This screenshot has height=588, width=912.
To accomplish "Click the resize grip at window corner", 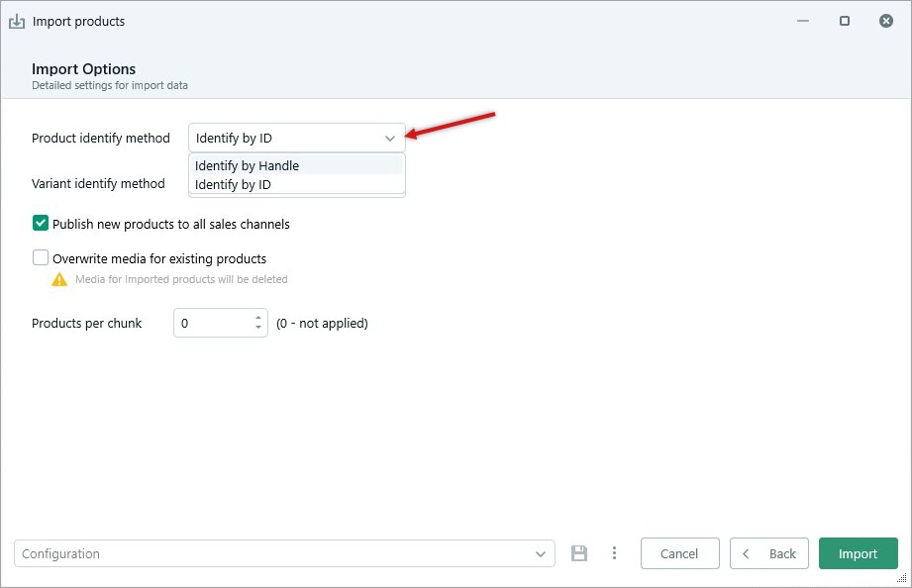I will point(901,577).
